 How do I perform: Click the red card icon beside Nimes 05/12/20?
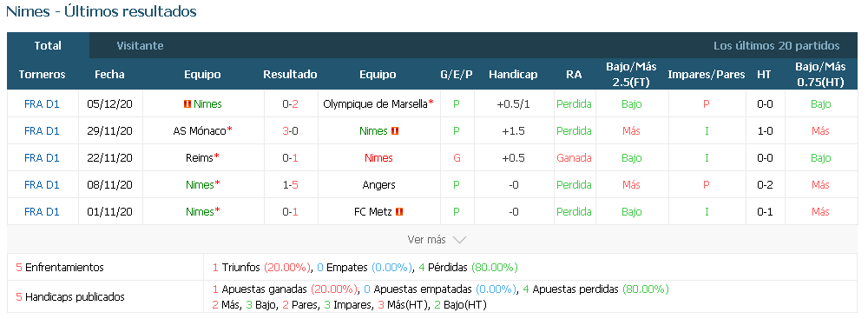187,104
